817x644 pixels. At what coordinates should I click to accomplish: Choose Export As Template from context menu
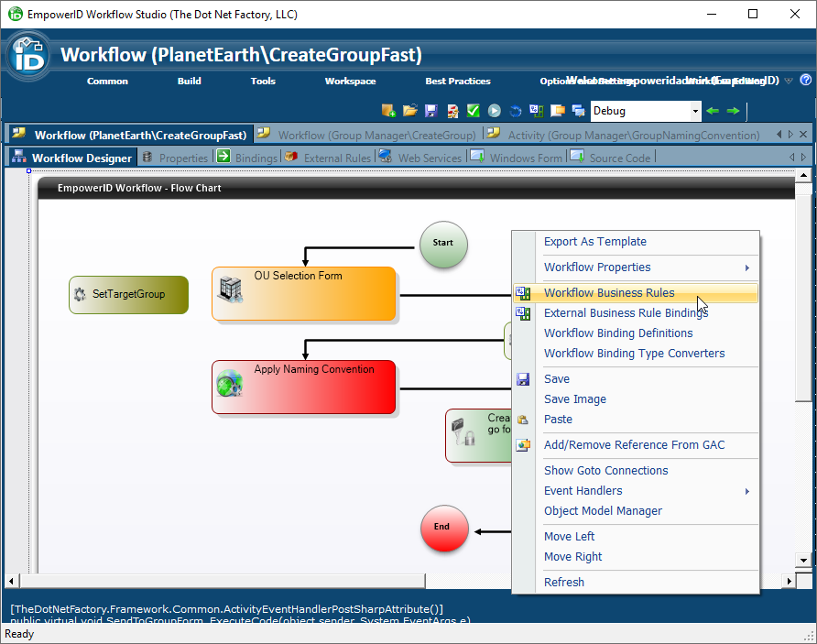point(595,242)
